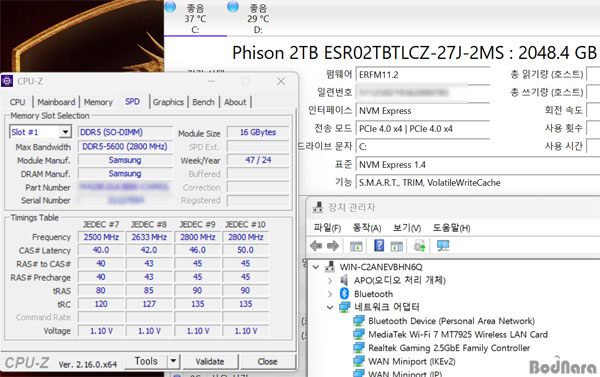Click the Validate button in CPU-Z
Viewport: 600px width, 377px height.
click(210, 361)
